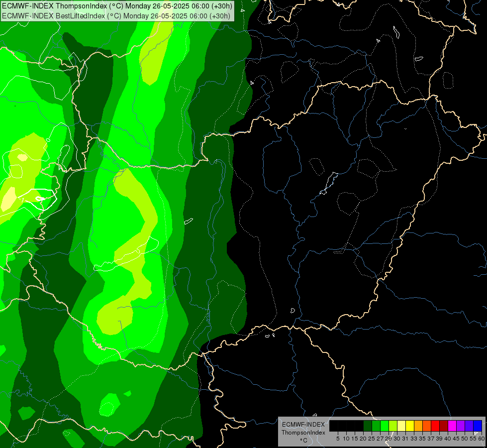This screenshot has width=487, height=448.
Task: Click the ThompsonIndex label in the legend
Action: click(303, 433)
